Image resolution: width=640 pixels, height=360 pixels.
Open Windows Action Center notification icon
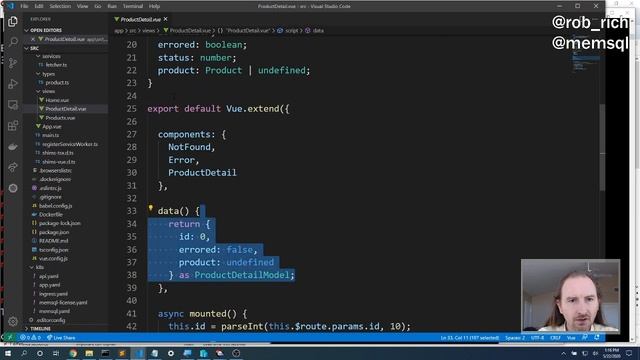[x=629, y=353]
